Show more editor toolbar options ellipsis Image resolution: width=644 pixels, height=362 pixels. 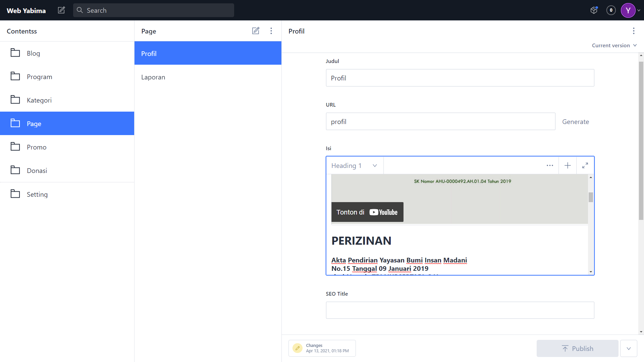(550, 166)
